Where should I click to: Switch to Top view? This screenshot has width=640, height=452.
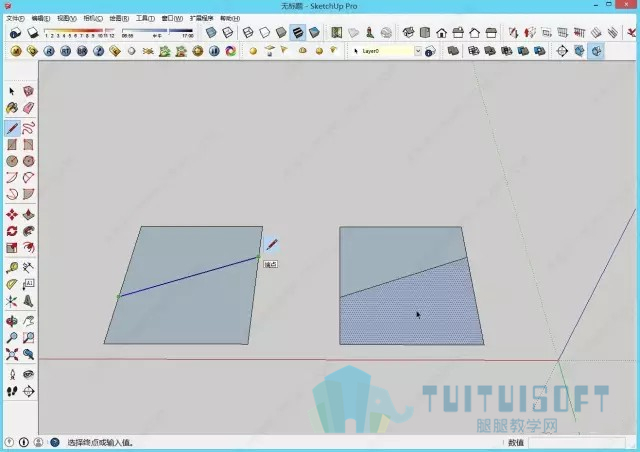[425, 33]
